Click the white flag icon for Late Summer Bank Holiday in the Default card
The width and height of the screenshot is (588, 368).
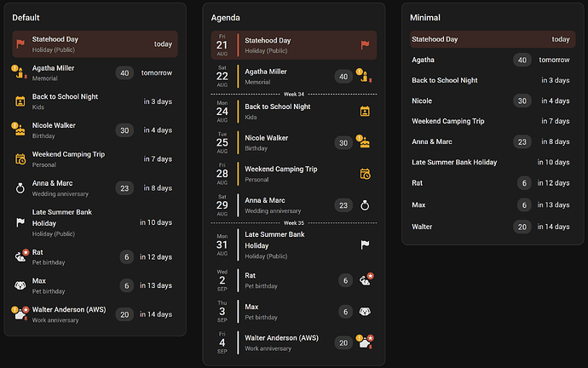[20, 222]
